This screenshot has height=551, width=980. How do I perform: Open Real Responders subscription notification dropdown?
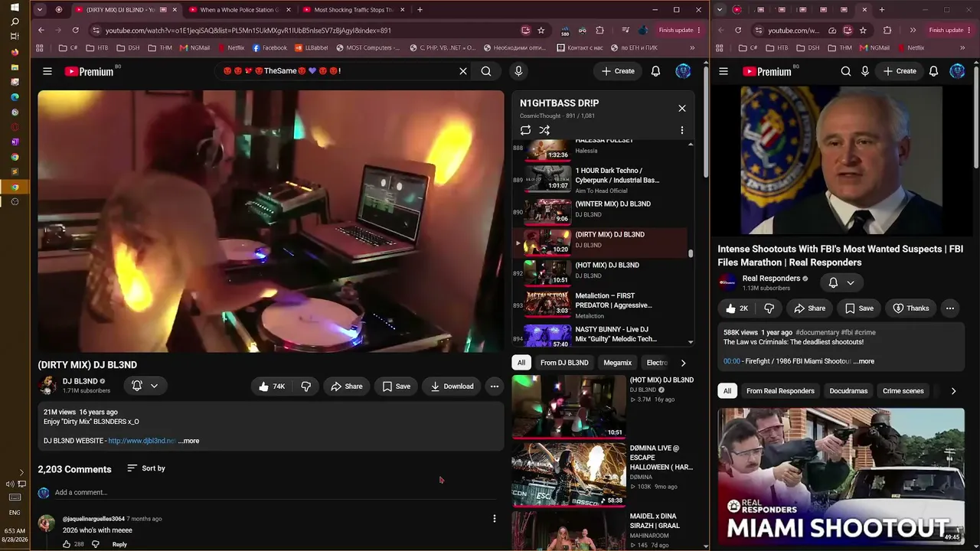pyautogui.click(x=841, y=282)
